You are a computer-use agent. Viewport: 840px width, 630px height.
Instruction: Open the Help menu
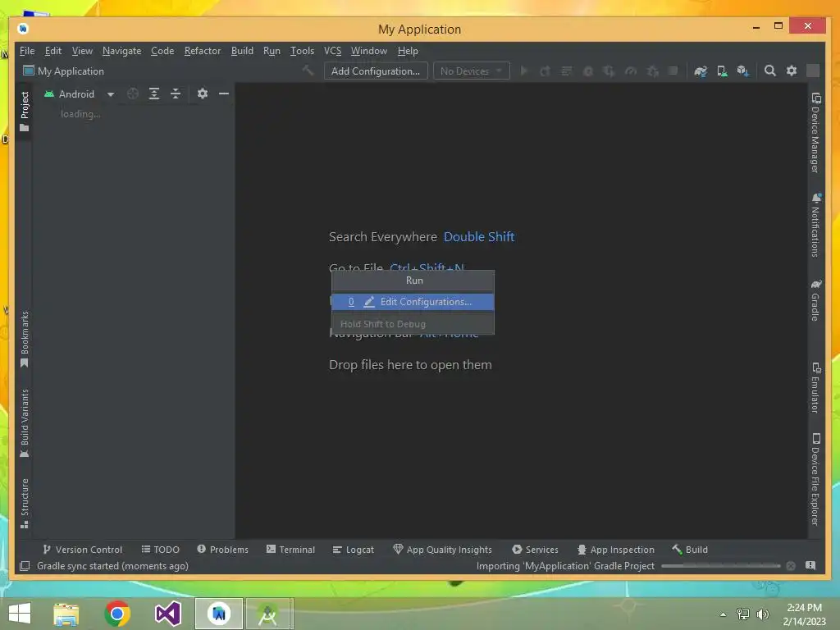[x=408, y=51]
